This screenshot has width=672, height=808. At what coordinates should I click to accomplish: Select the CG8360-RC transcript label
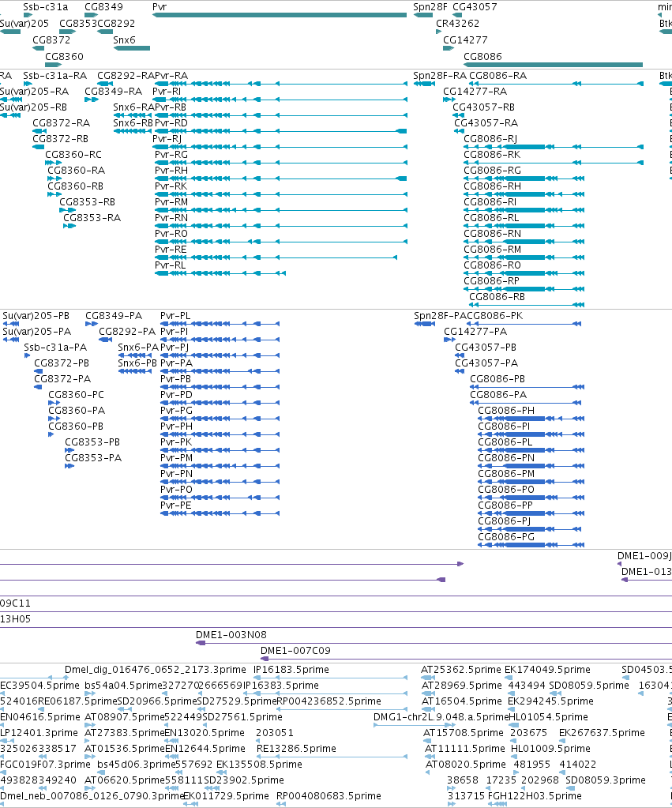[x=73, y=155]
